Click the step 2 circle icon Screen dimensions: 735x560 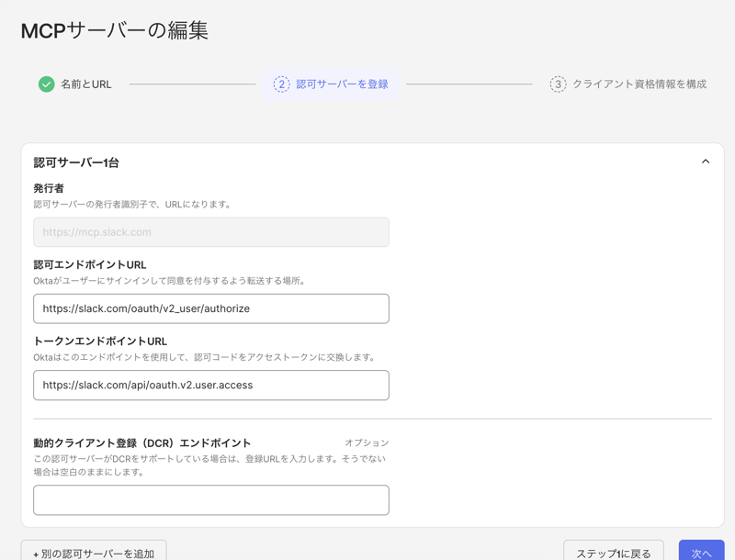point(281,84)
